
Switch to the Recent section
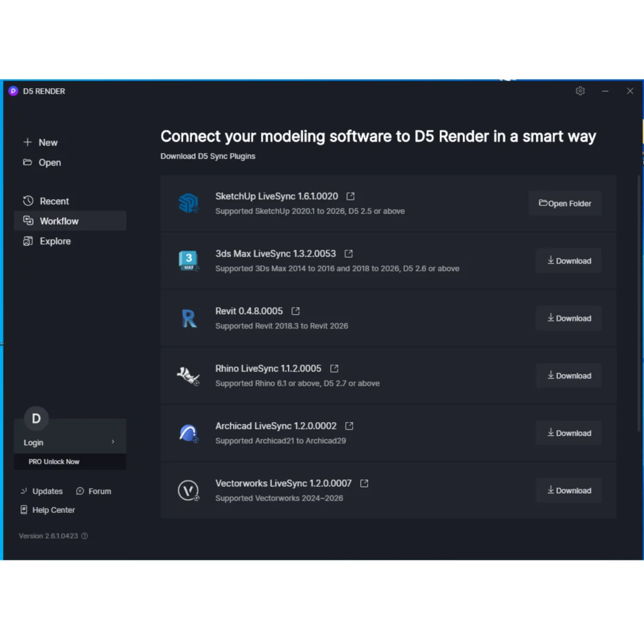54,202
